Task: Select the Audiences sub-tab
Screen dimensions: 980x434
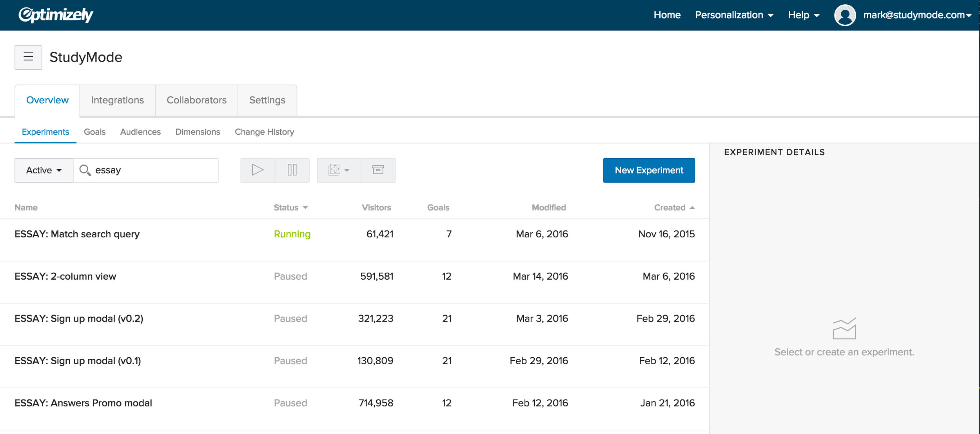Action: [x=140, y=132]
